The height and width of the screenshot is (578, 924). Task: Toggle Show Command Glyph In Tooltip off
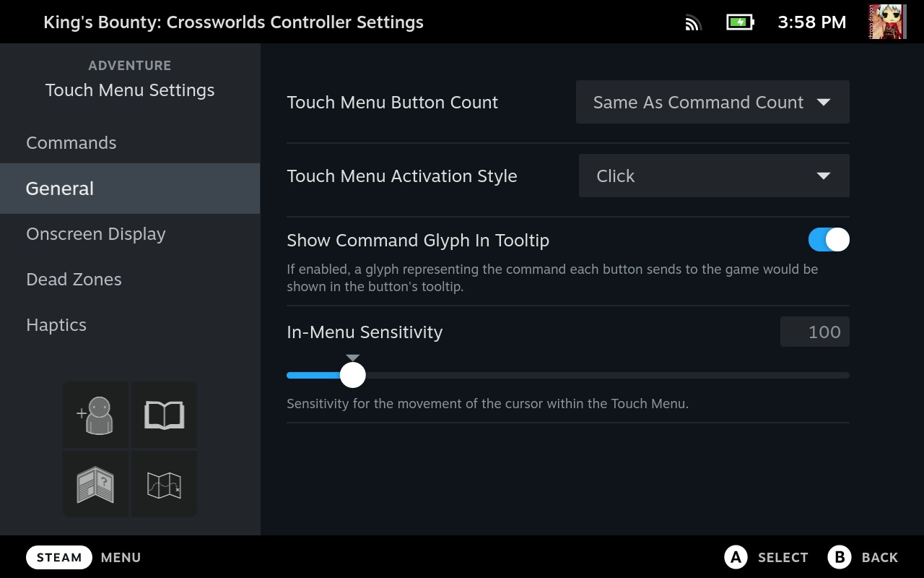click(828, 240)
